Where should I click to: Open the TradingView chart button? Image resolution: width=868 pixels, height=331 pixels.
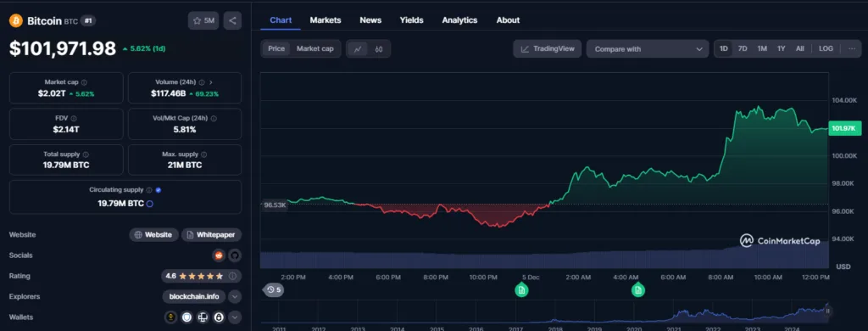(548, 48)
